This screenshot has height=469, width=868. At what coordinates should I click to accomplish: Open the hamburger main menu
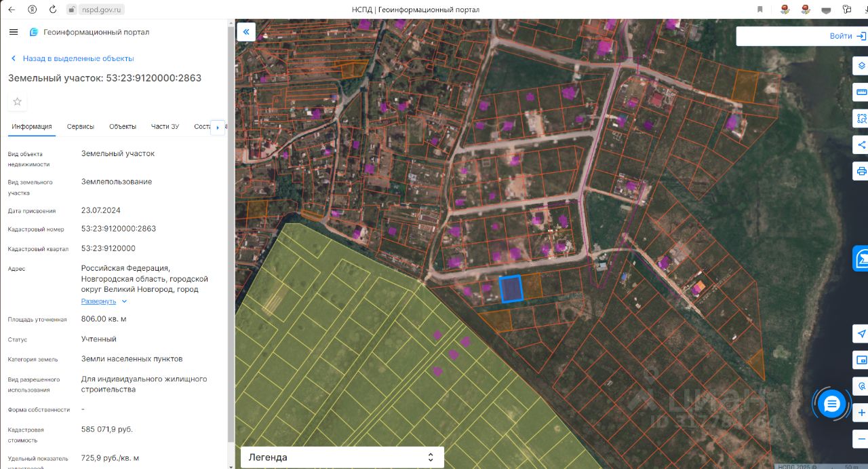coord(14,32)
